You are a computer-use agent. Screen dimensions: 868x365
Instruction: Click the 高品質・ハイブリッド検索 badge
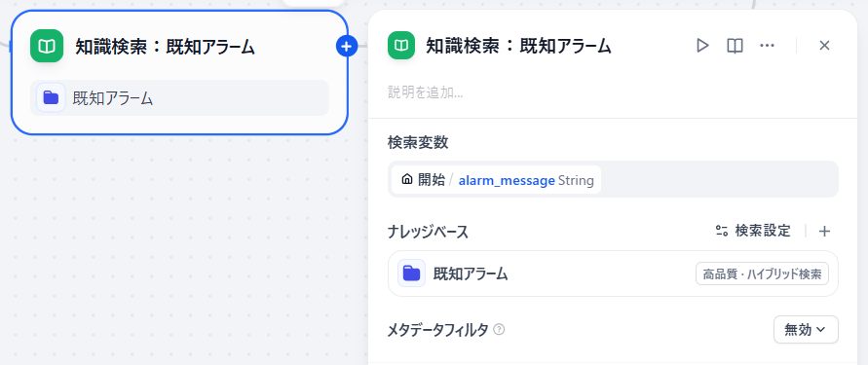[x=762, y=274]
